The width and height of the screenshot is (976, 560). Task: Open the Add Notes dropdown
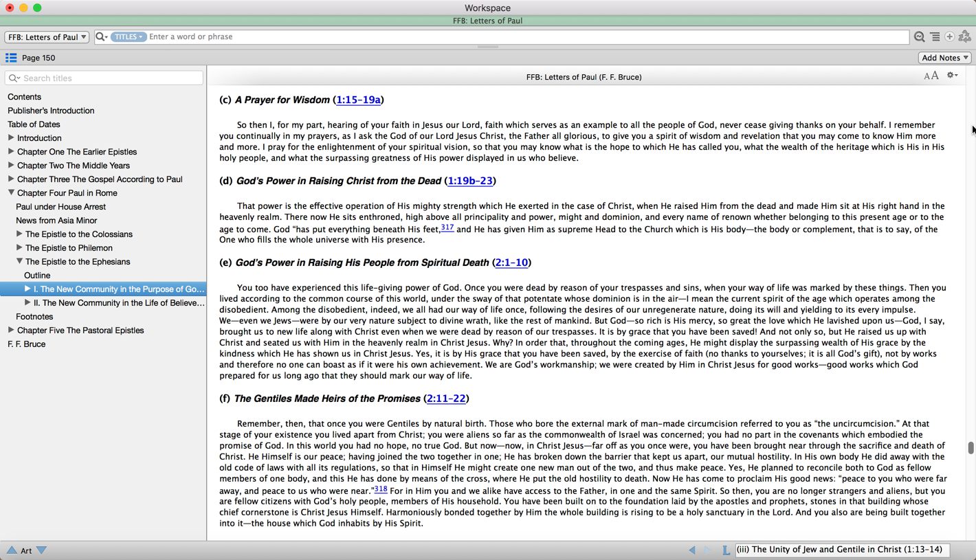click(945, 58)
